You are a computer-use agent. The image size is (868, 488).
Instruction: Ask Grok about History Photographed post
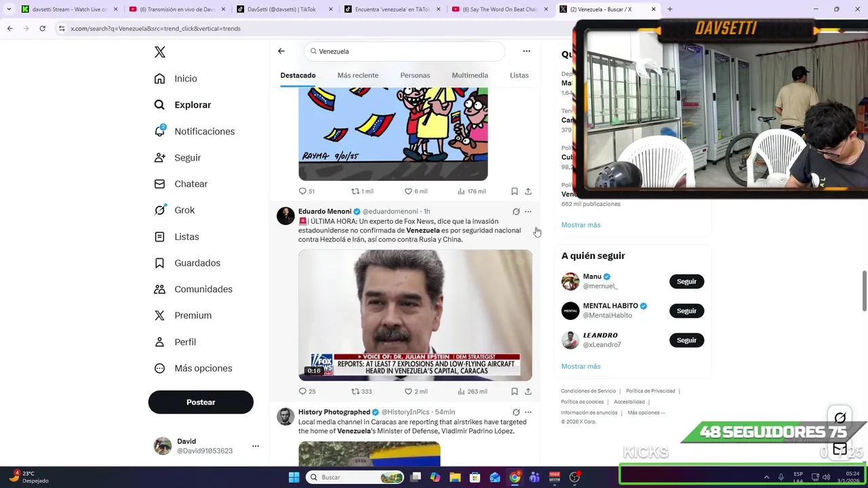pos(516,412)
